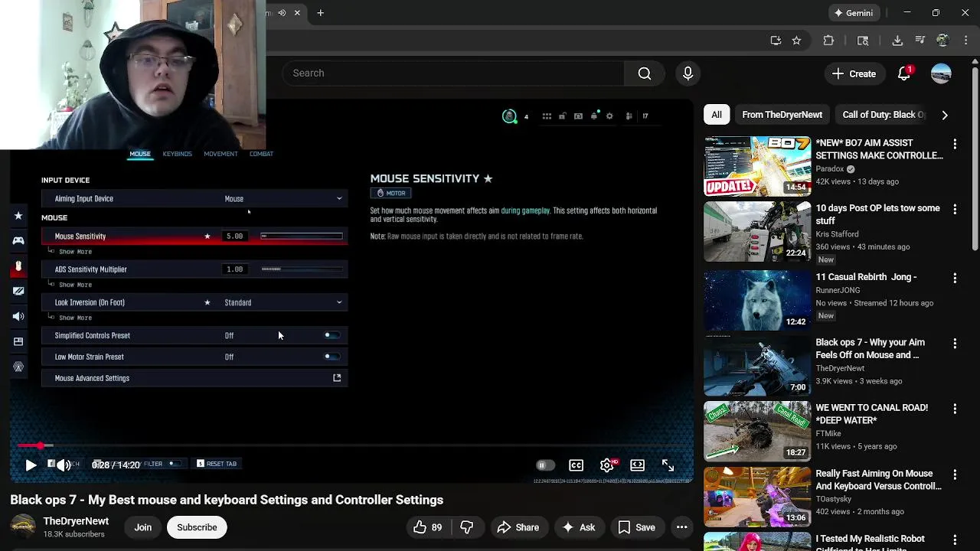Expand Show More under Mouse Sensitivity

point(75,252)
